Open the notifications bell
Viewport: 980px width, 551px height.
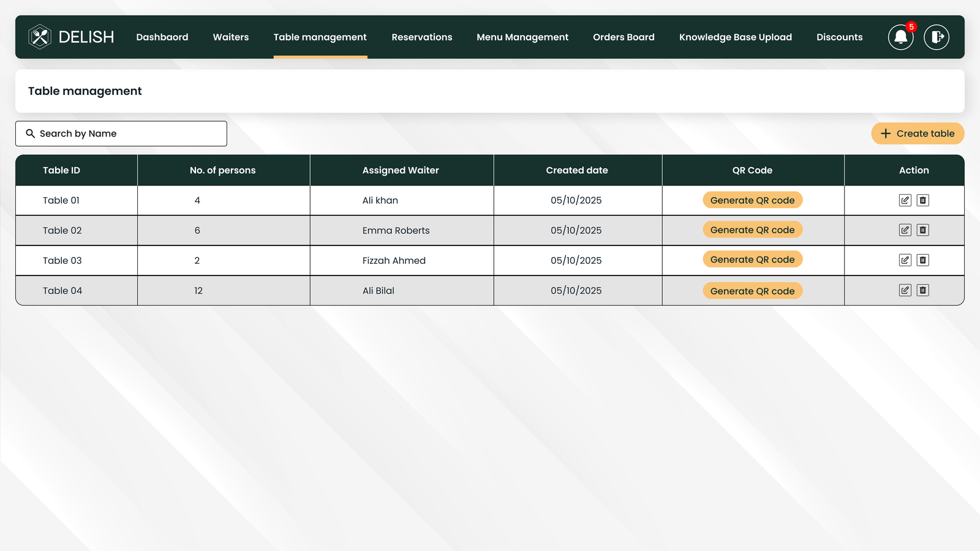tap(900, 37)
